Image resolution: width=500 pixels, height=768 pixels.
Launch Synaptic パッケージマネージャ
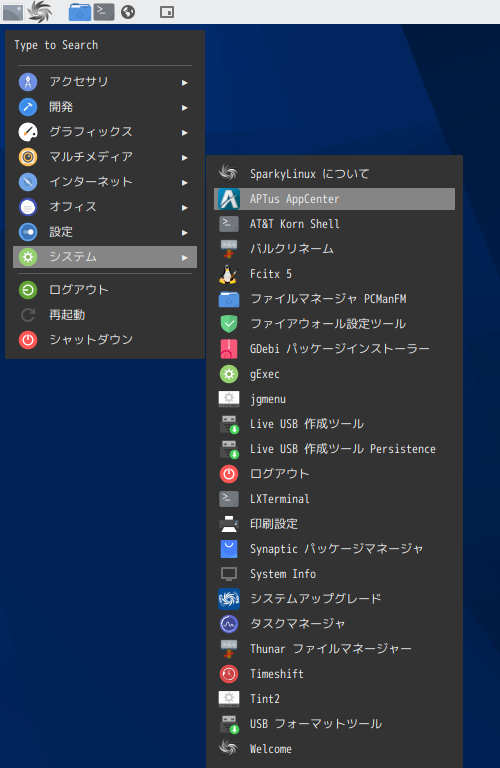(334, 549)
